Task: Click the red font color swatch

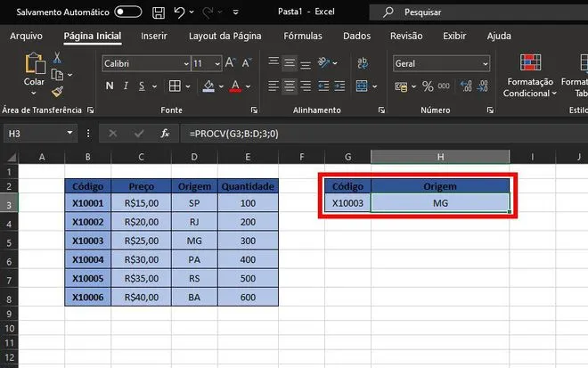Action: coord(235,86)
